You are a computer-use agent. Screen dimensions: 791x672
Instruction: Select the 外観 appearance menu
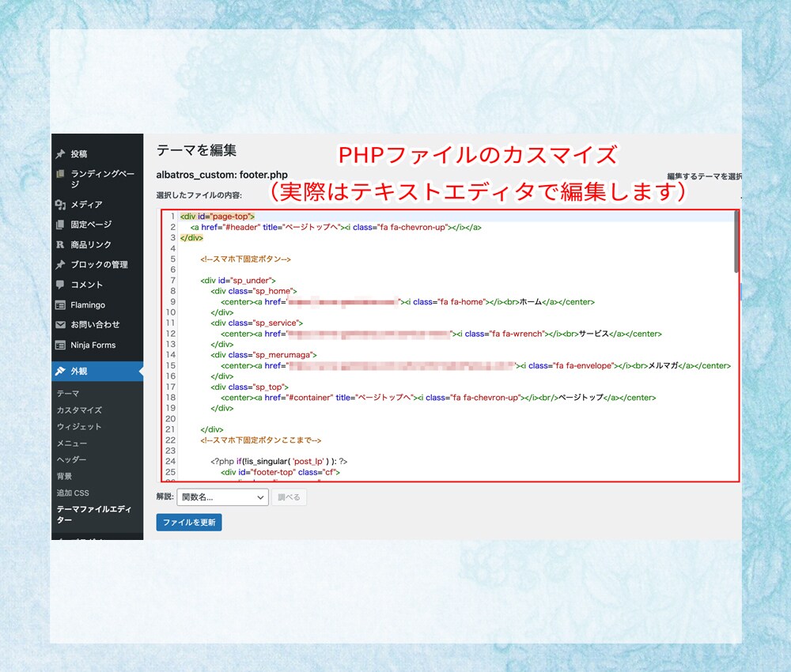click(97, 371)
